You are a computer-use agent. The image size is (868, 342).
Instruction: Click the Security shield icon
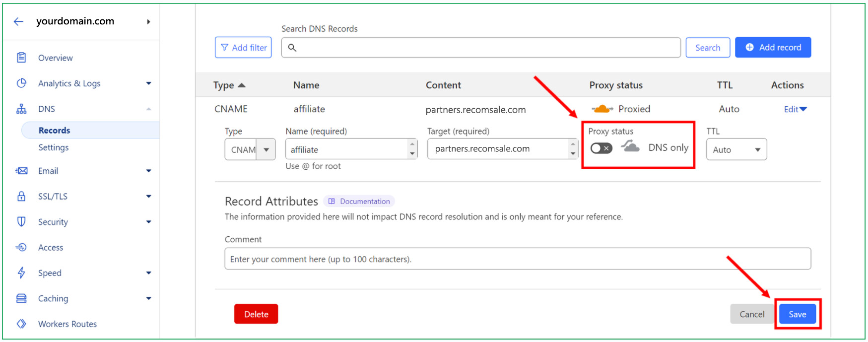tap(21, 222)
